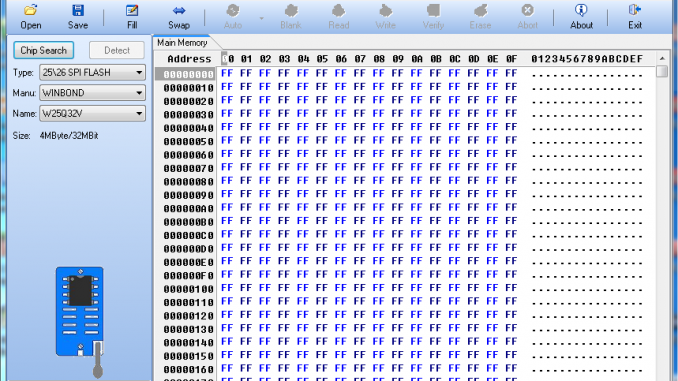The image size is (678, 381).
Task: Click FF byte under 08 in row 00000080
Action: click(379, 181)
